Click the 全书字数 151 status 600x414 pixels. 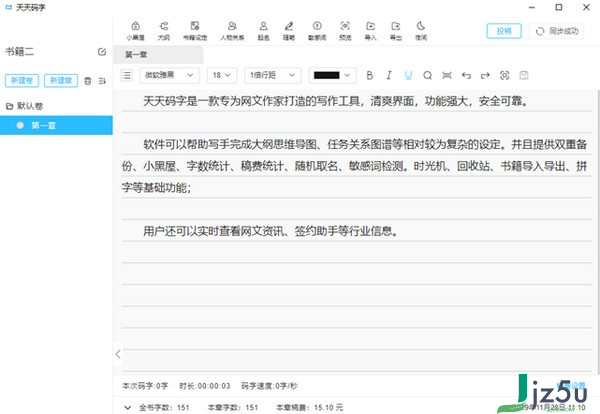164,407
